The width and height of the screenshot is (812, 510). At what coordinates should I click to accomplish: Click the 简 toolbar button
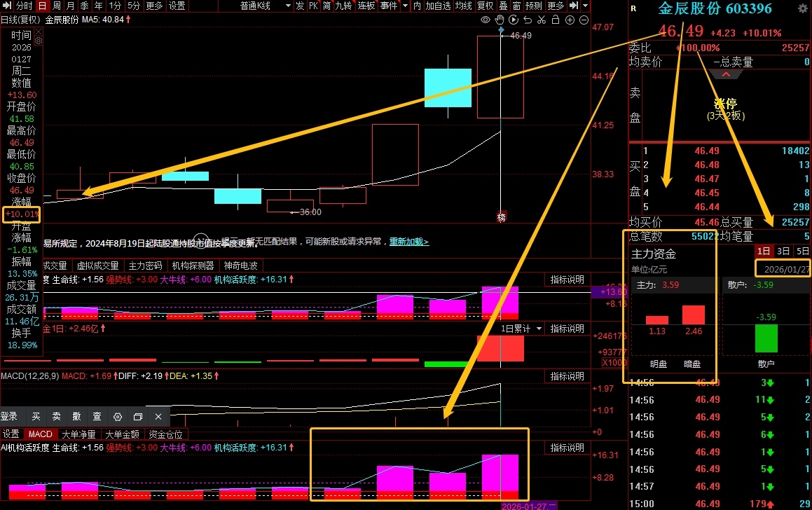(326, 6)
